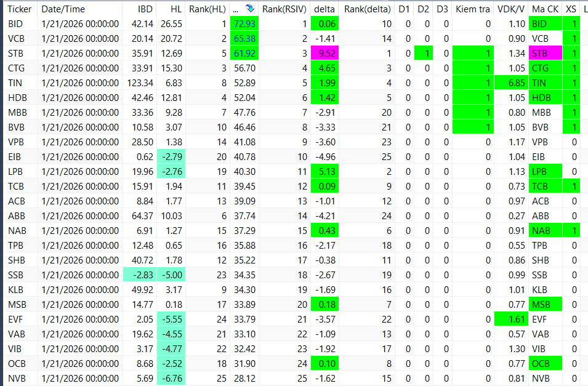Click the green NAB cell in Ma CK column
Viewport: 588px width, 386px height.
(x=546, y=231)
